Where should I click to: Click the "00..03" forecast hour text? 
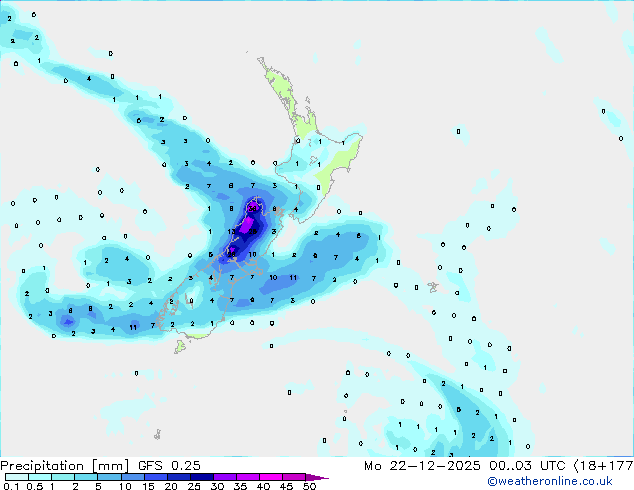[x=511, y=466]
